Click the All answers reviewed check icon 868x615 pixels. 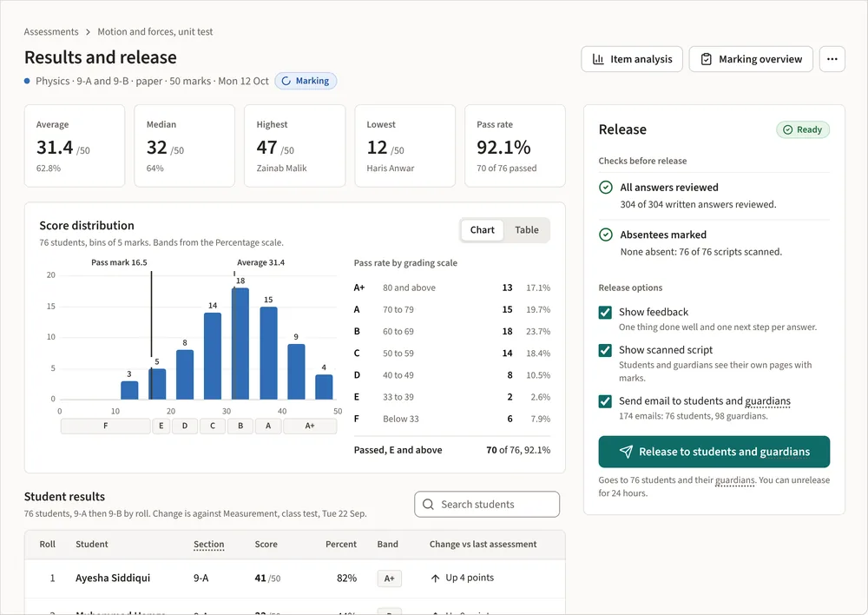tap(606, 188)
